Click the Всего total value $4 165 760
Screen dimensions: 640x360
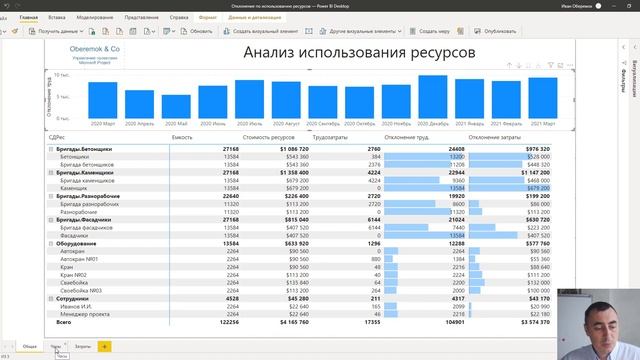[294, 322]
